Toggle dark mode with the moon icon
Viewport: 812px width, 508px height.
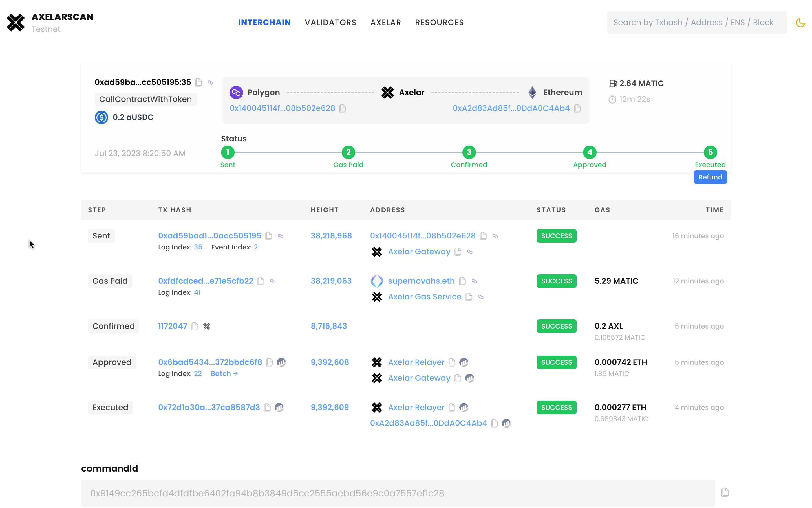[x=800, y=23]
